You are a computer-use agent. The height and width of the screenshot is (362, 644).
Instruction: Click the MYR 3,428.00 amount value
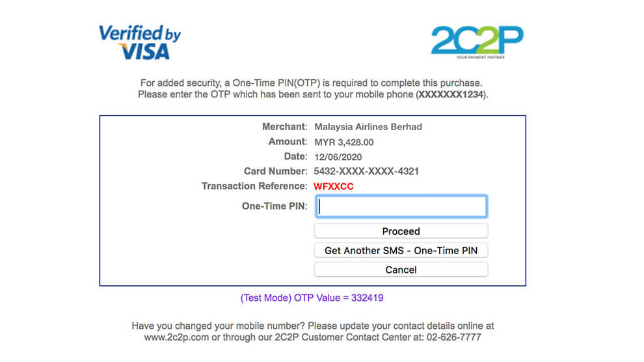click(344, 142)
